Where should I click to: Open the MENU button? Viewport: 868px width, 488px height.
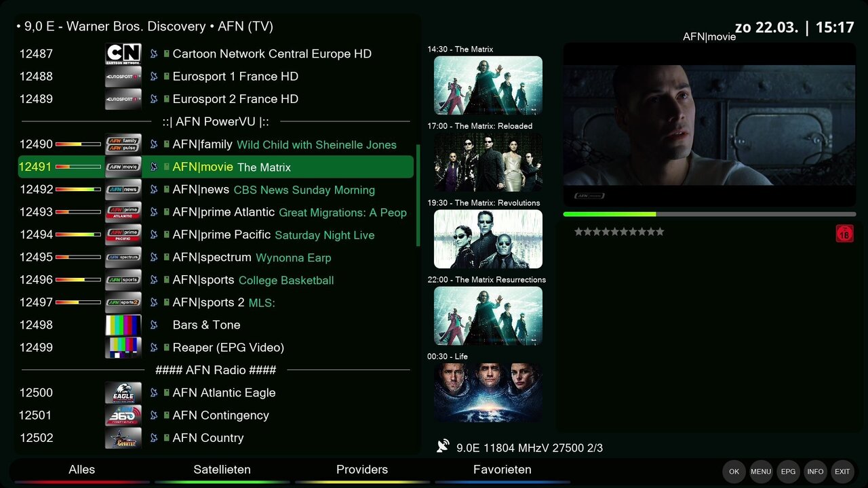(x=761, y=472)
